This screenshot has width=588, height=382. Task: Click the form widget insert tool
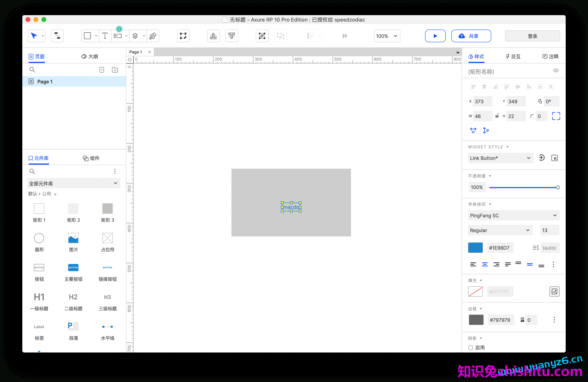(x=118, y=36)
